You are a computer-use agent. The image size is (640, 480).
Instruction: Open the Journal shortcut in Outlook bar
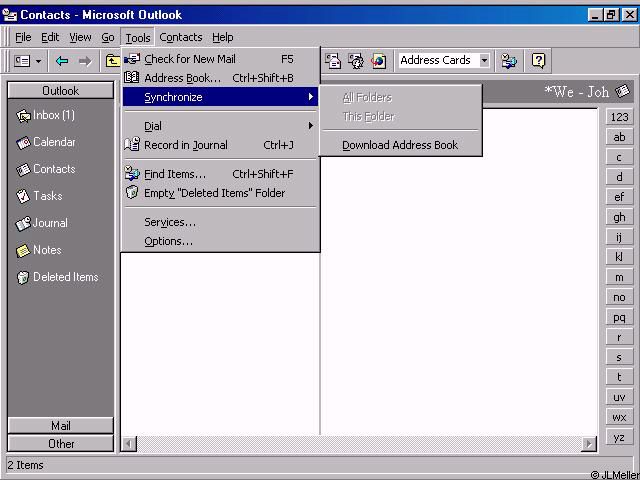[x=42, y=223]
